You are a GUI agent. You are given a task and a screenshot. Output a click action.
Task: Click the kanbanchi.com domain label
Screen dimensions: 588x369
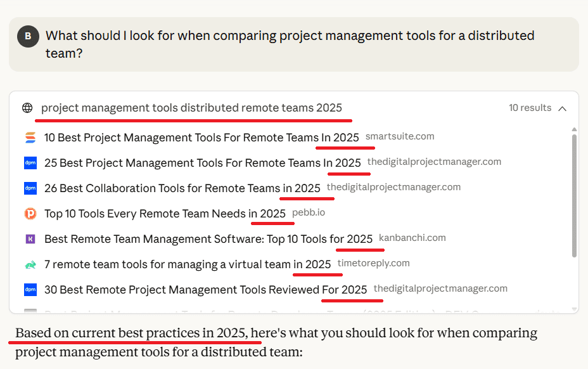click(412, 238)
